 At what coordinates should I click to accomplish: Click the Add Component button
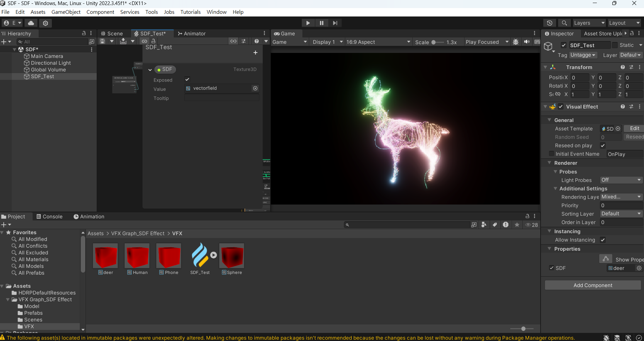point(592,285)
